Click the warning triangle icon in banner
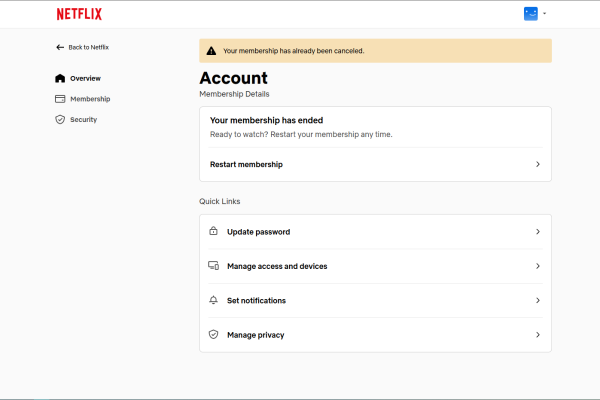Viewport: 600px width, 400px height. click(x=211, y=51)
